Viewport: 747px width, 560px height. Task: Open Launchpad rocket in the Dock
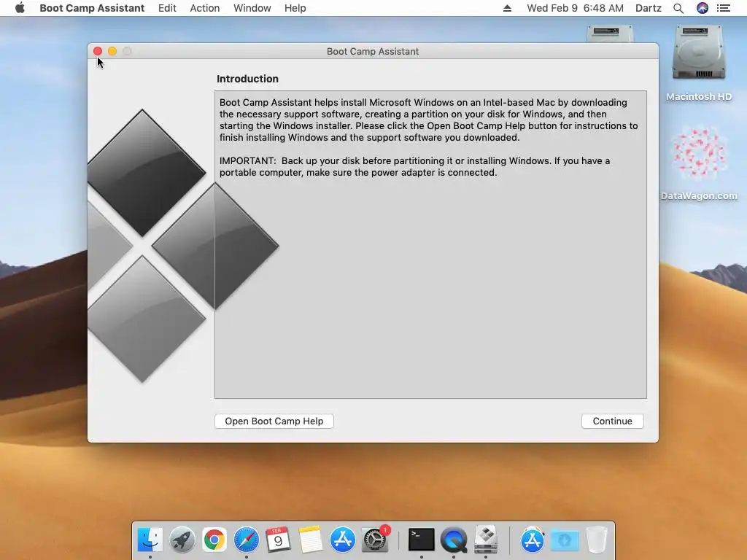coord(182,540)
